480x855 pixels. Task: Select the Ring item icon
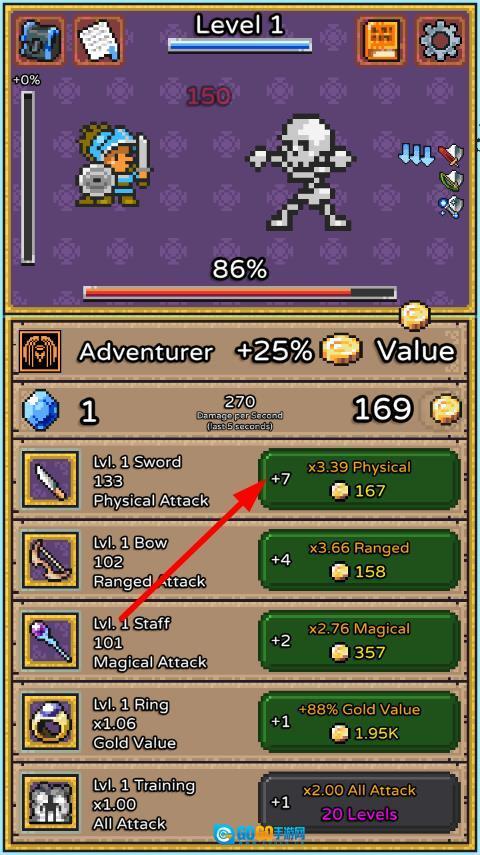[x=51, y=722]
